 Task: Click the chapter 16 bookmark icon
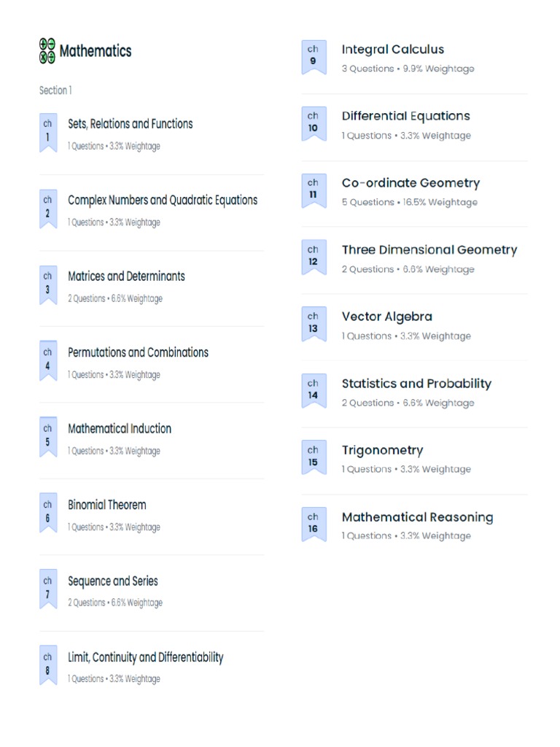[314, 525]
